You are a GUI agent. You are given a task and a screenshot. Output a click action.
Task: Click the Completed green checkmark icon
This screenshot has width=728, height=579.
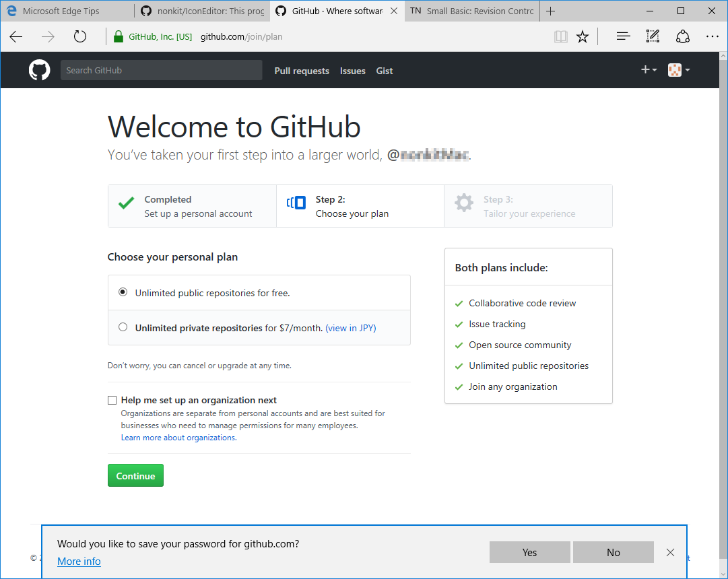[x=126, y=203]
